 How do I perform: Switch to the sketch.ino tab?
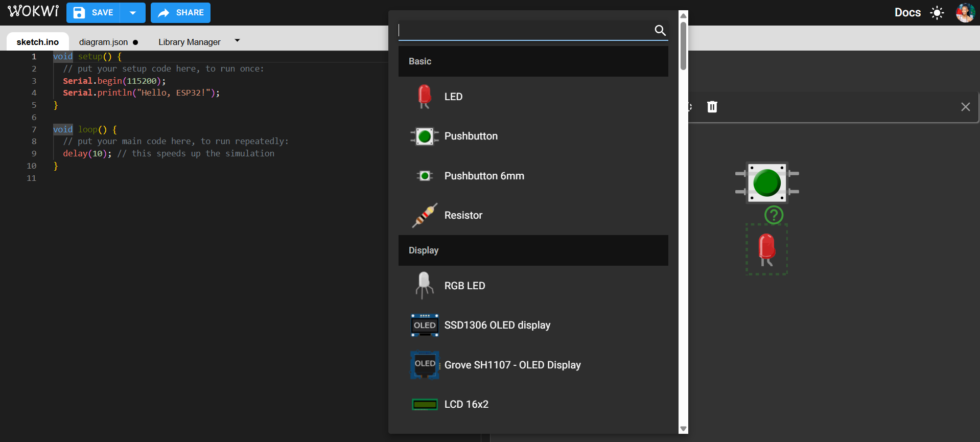coord(38,42)
